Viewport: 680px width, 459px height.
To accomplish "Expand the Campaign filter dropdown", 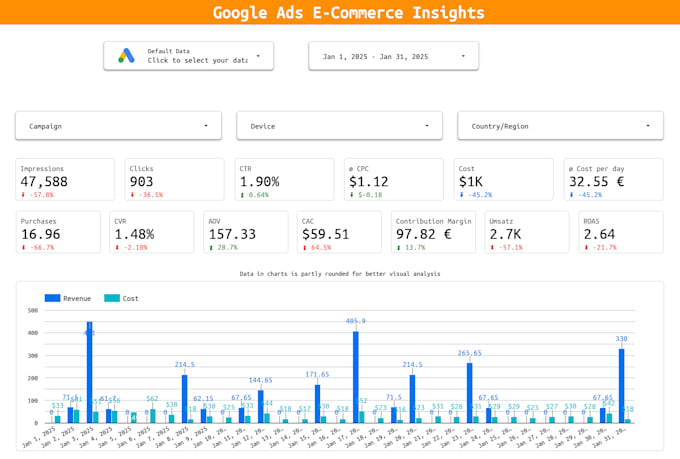I will coord(118,126).
